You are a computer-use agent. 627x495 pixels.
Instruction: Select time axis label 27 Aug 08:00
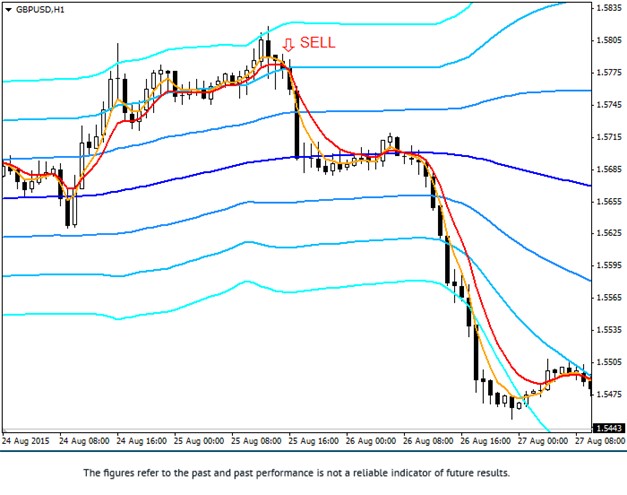coord(600,441)
